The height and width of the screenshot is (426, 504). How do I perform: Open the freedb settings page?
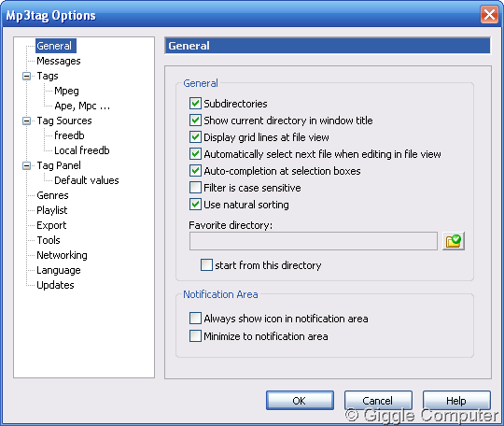coord(69,135)
